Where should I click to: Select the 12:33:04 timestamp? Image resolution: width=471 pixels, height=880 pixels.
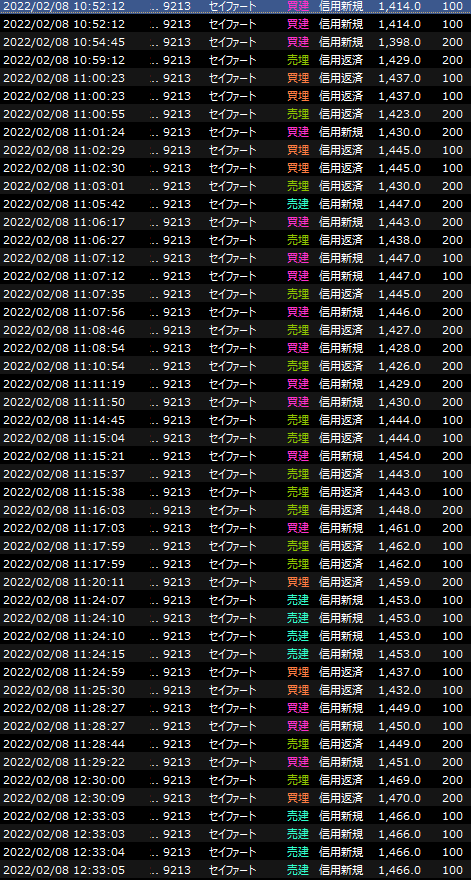pos(64,850)
